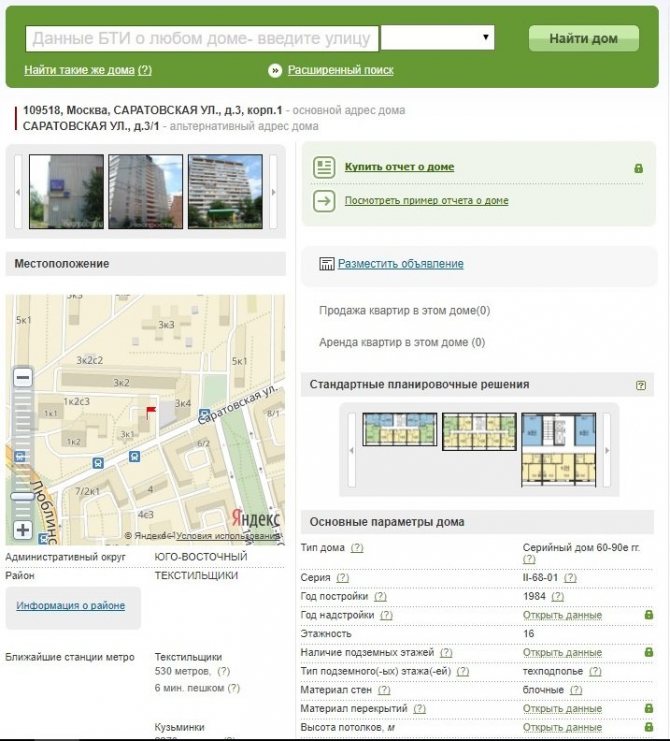Click the Найти дом button
Viewport: 670px width, 741px height.
tap(584, 38)
